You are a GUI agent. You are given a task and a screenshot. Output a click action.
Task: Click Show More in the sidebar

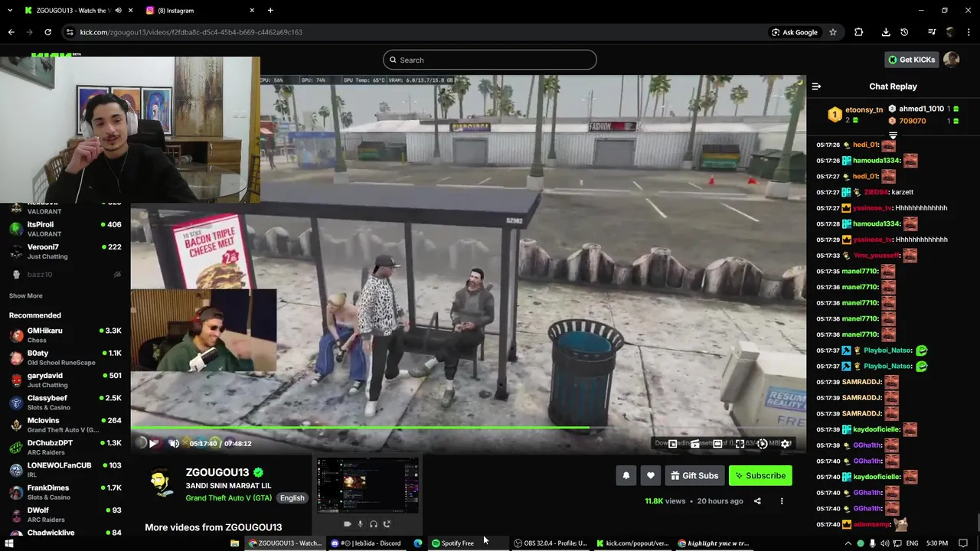point(25,295)
